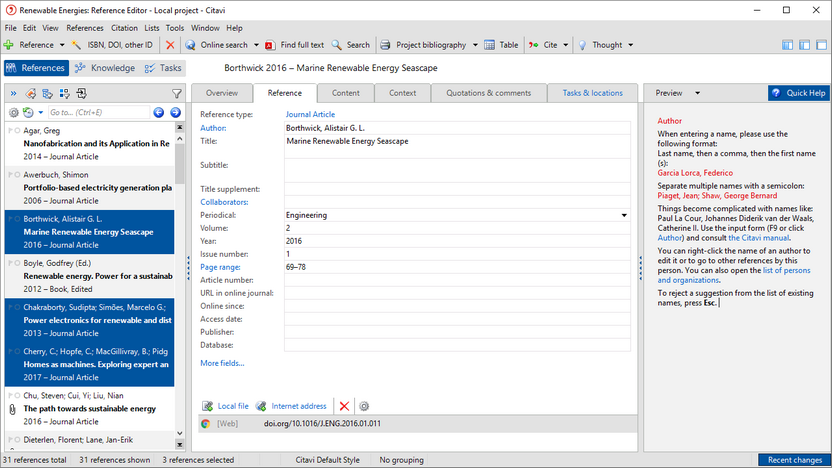Click the Recent changes button
The height and width of the screenshot is (468, 832).
794,460
